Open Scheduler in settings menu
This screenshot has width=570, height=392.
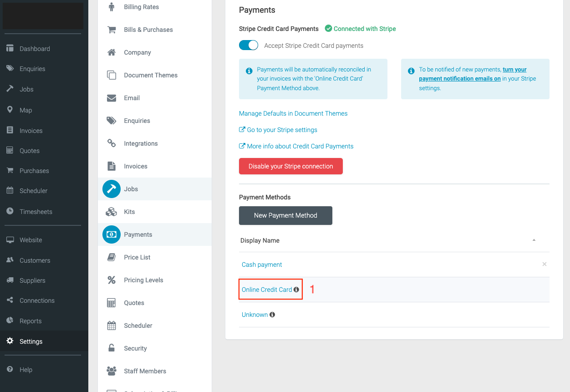click(x=155, y=326)
